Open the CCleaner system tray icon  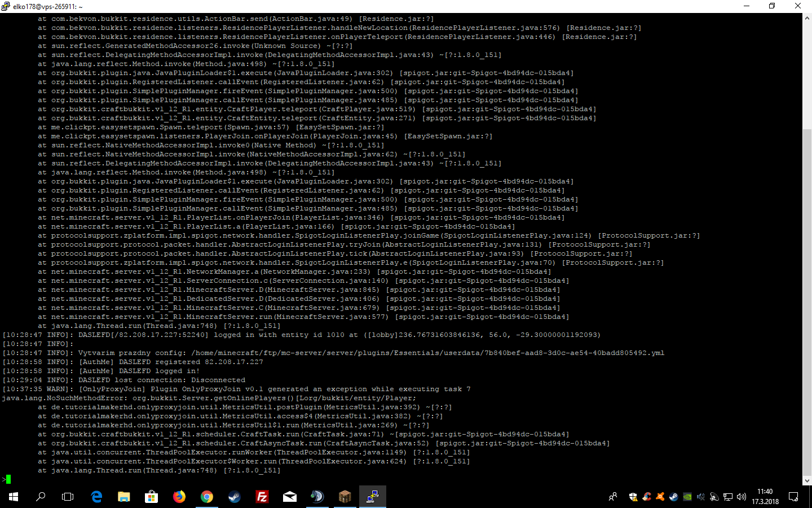tap(647, 497)
